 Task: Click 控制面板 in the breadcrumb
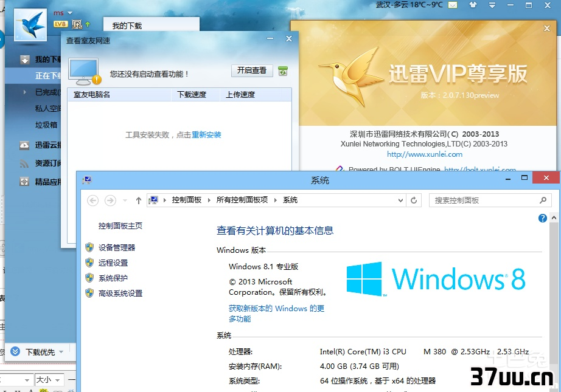(x=186, y=200)
